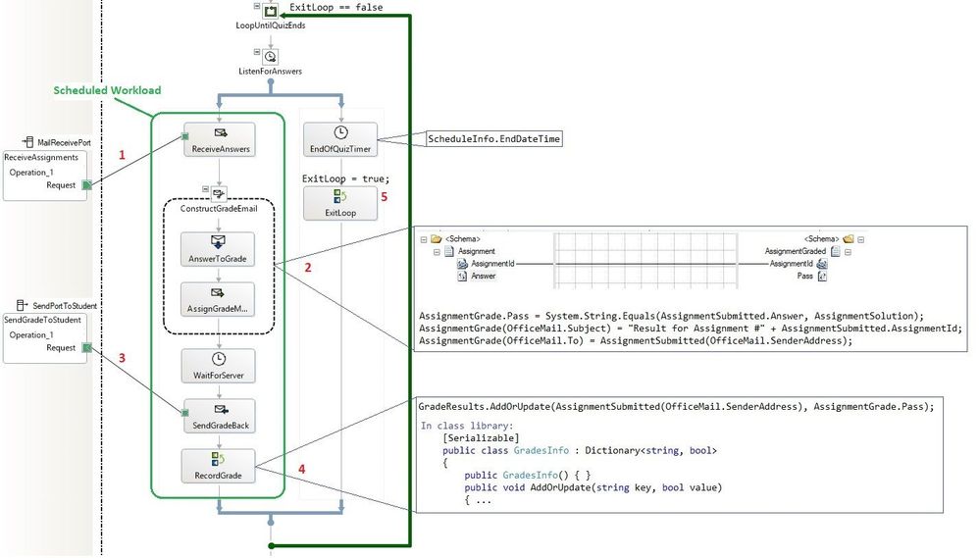980x558 pixels.
Task: Click the 'public void AddOrUpdate' method line
Action: coord(593,488)
